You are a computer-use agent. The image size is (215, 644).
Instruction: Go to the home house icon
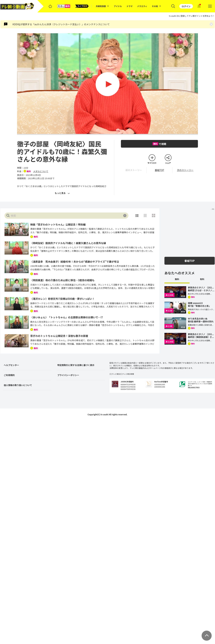[x=50, y=6]
